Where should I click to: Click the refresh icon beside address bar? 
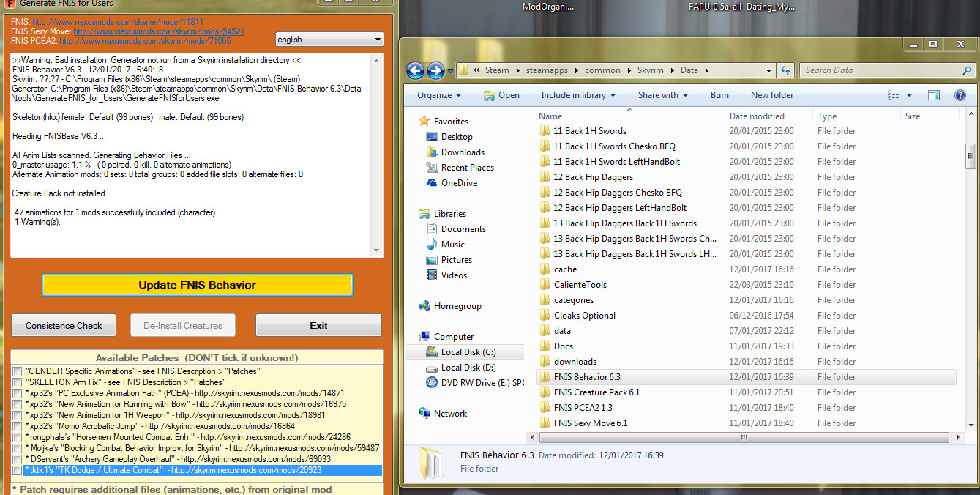785,71
